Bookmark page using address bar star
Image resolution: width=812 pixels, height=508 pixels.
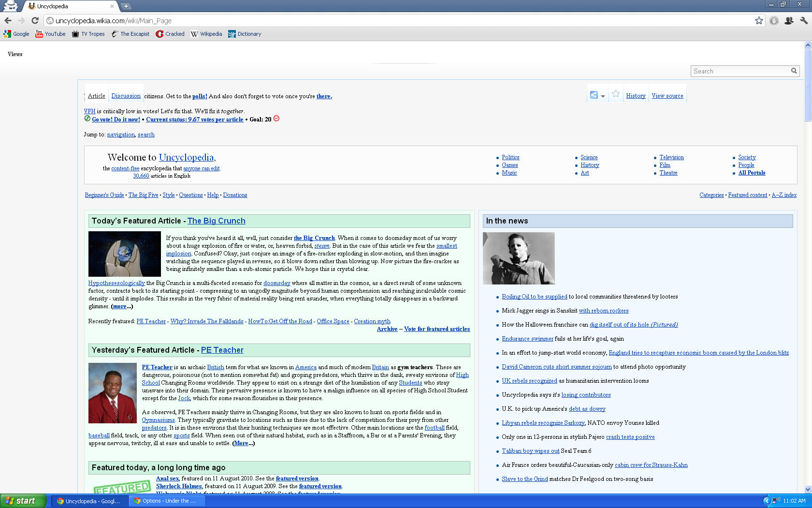759,20
